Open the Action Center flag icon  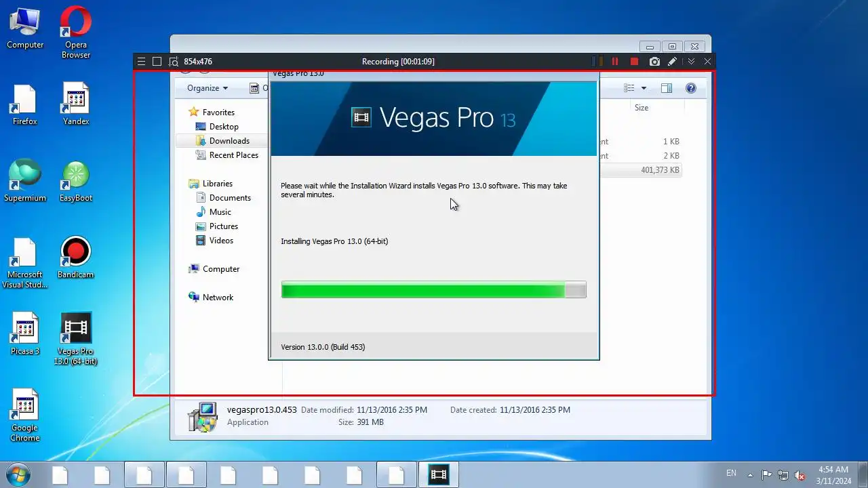pos(766,474)
